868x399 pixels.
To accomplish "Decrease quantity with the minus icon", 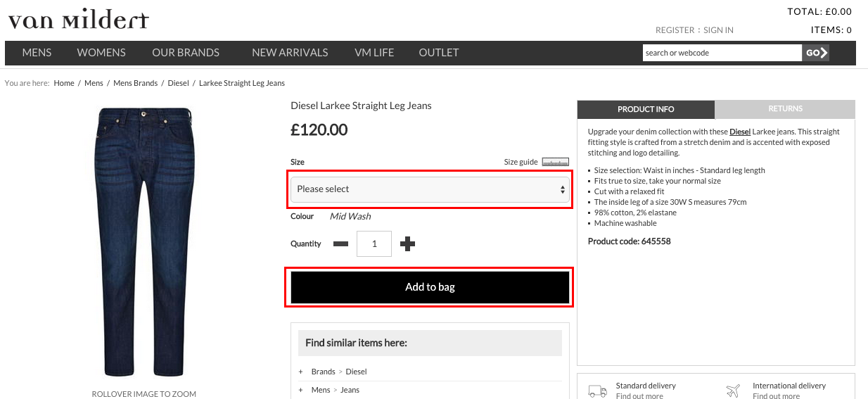I will pyautogui.click(x=340, y=243).
